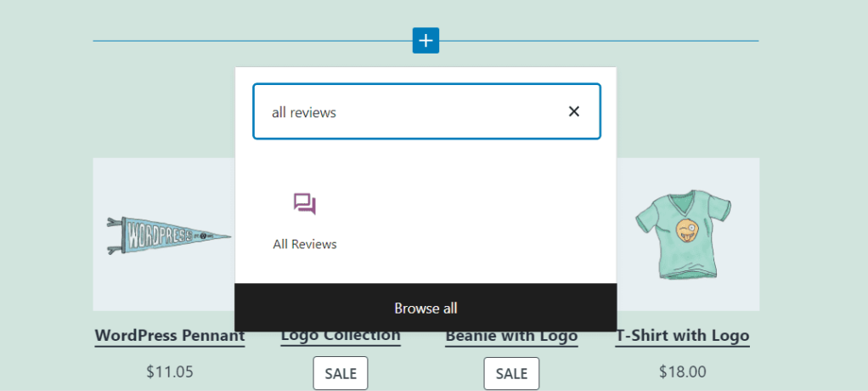
Task: Select the purple All Reviews block icon
Action: [x=304, y=204]
